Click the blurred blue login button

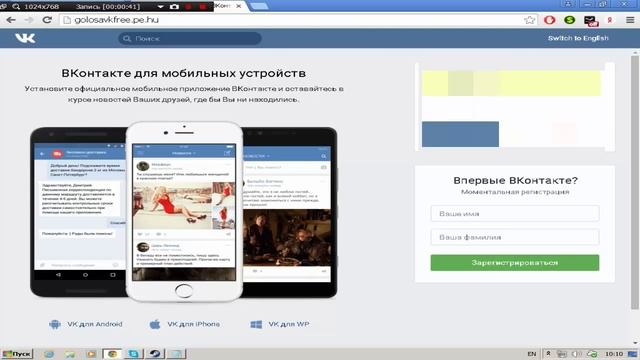460,134
